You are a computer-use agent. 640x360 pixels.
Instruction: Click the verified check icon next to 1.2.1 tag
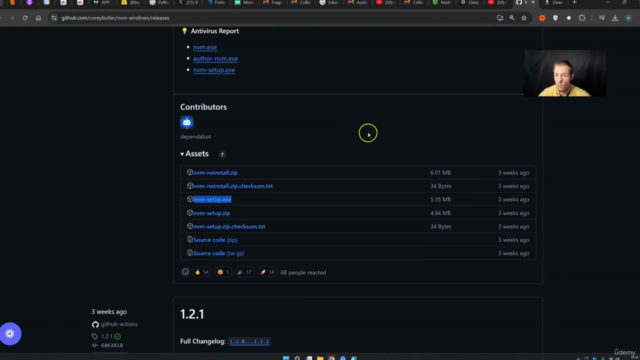[118, 336]
